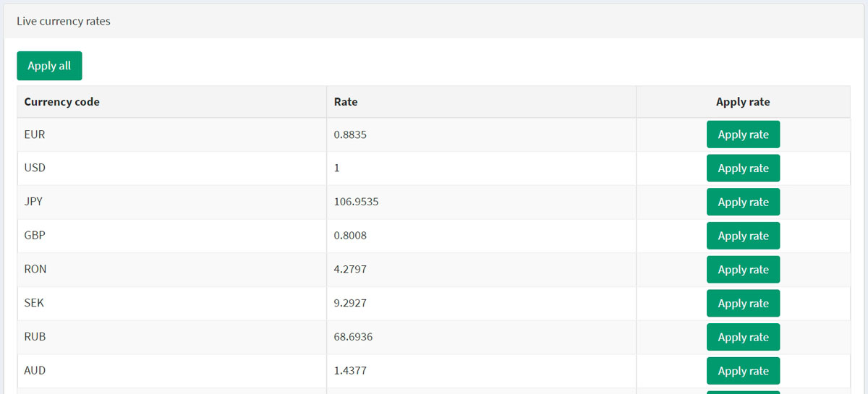This screenshot has width=868, height=394.
Task: Click the Rate column header
Action: (346, 102)
